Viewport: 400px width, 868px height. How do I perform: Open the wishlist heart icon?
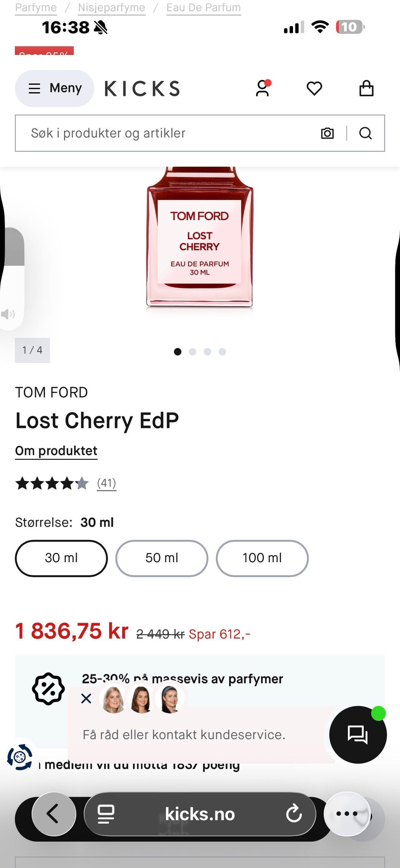tap(315, 88)
